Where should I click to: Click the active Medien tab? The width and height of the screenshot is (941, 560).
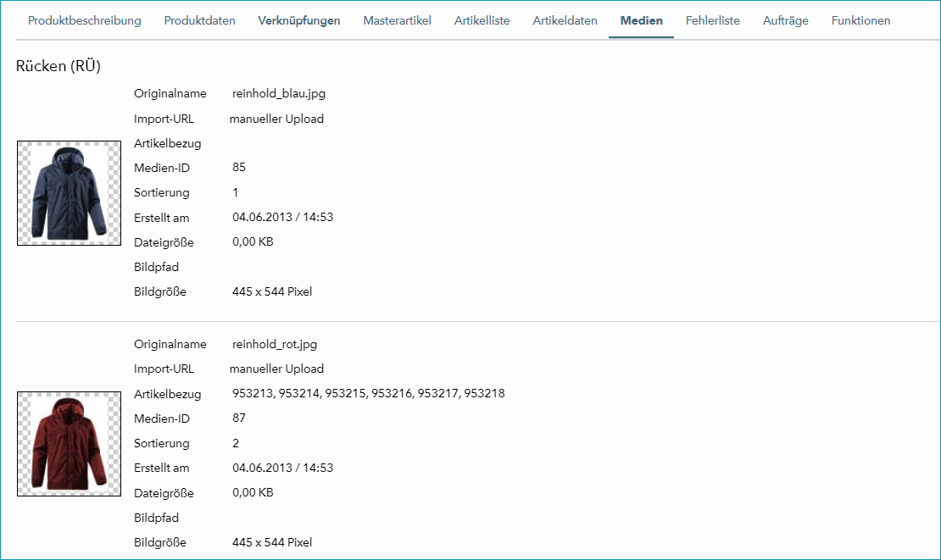click(x=642, y=20)
